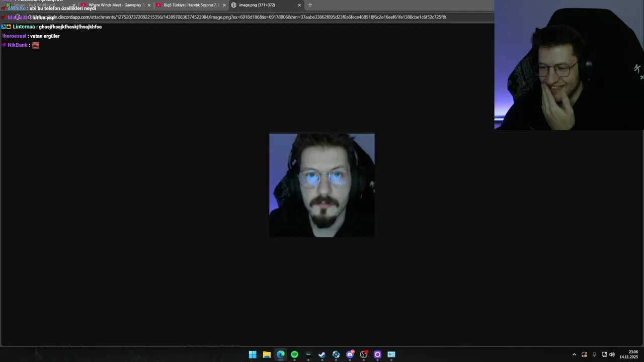The height and width of the screenshot is (362, 644).
Task: Open the purple circle taskbar app
Action: tap(377, 354)
